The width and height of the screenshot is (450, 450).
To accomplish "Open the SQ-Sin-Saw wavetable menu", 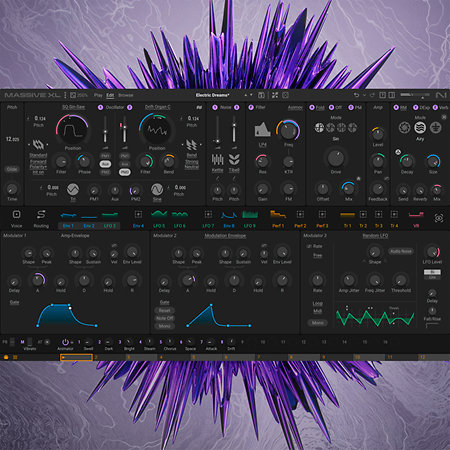I will click(x=73, y=107).
